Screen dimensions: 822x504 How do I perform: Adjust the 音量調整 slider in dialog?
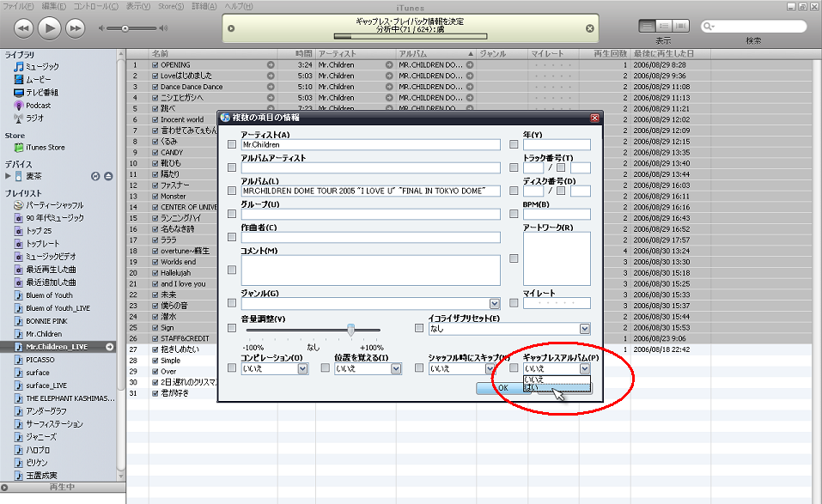click(350, 330)
